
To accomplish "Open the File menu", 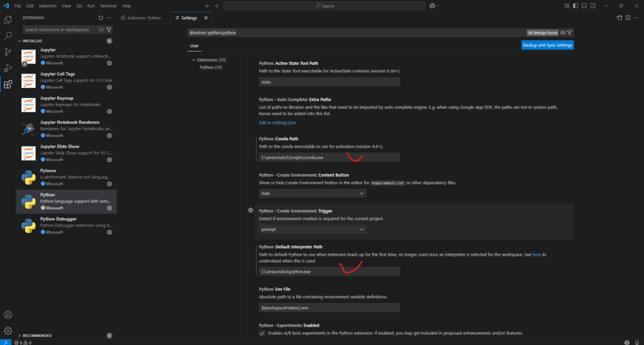I will point(18,6).
